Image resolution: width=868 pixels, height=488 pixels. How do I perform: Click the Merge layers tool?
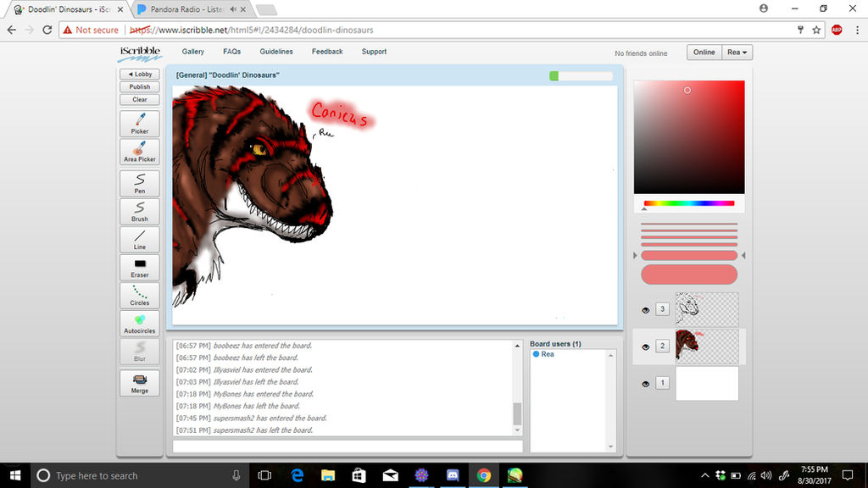140,383
